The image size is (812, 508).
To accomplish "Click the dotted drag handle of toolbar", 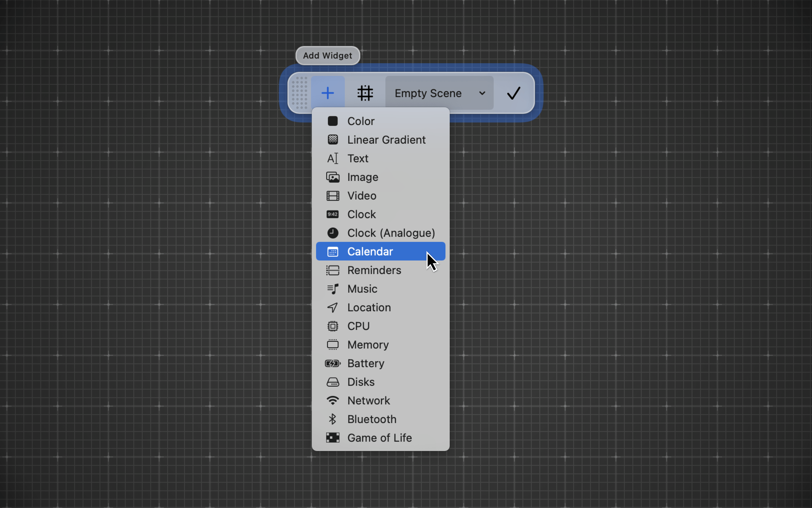I will pos(300,93).
